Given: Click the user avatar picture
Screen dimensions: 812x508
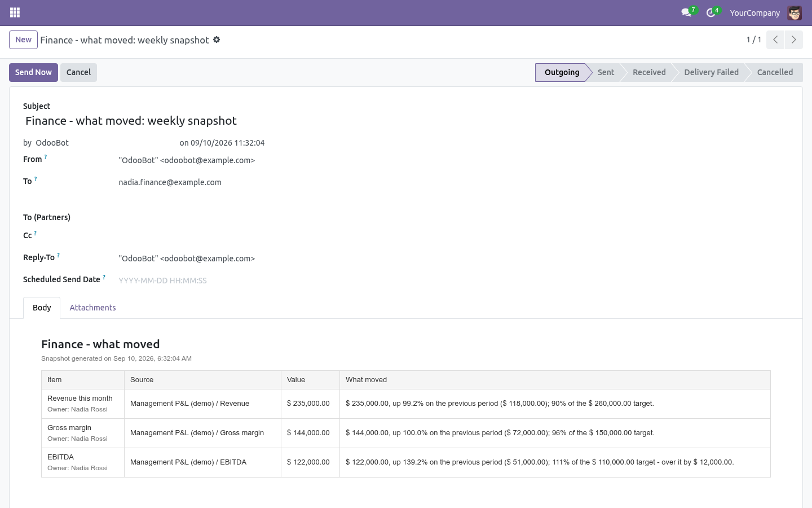Looking at the screenshot, I should (795, 12).
